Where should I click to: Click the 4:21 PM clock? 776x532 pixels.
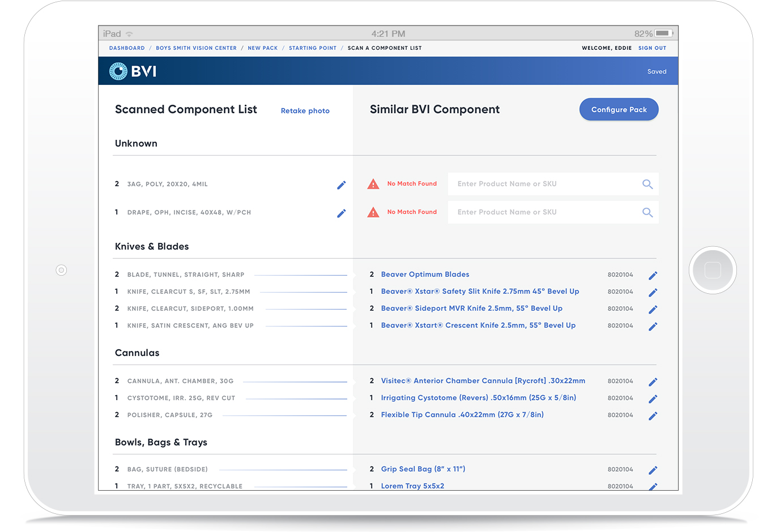click(388, 34)
